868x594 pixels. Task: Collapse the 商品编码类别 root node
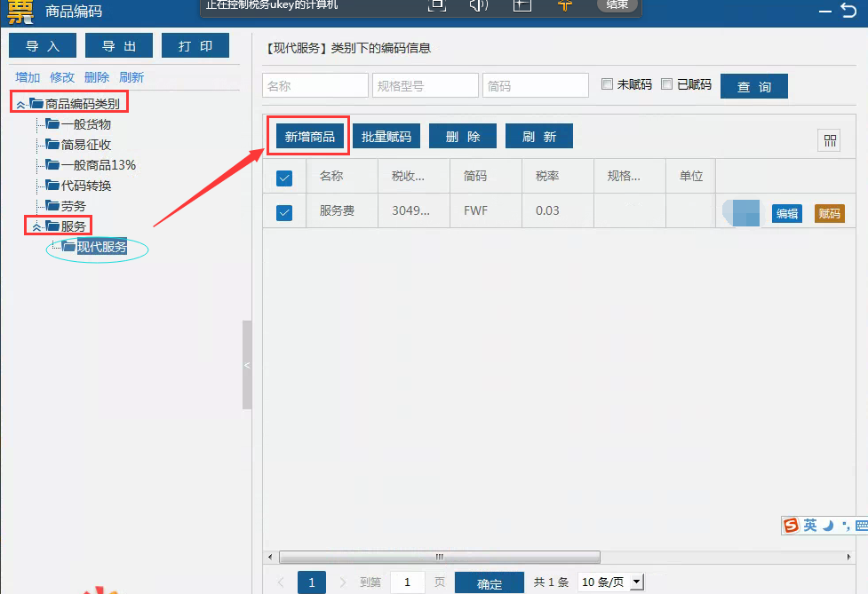pyautogui.click(x=20, y=104)
